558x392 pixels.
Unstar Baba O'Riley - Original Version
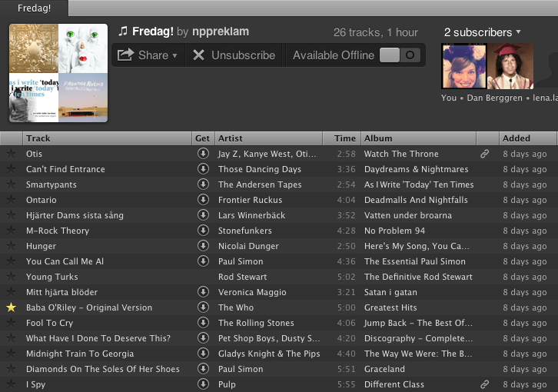click(x=12, y=307)
